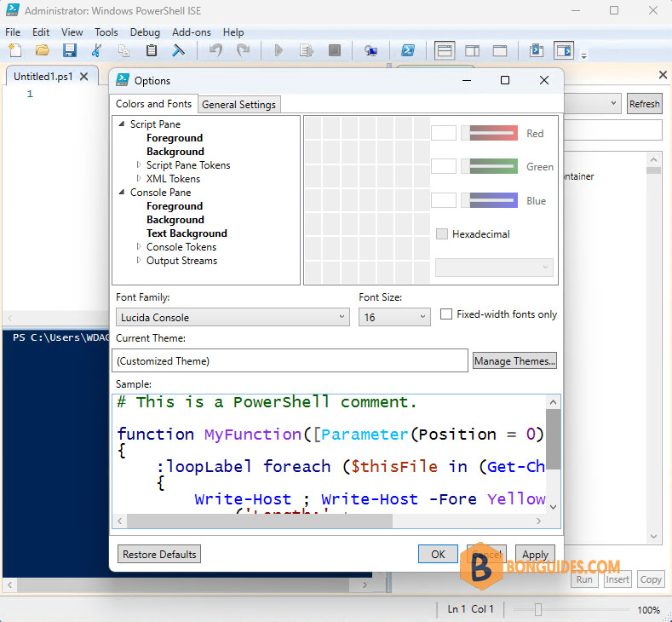Open the File menu
672x622 pixels.
point(13,32)
